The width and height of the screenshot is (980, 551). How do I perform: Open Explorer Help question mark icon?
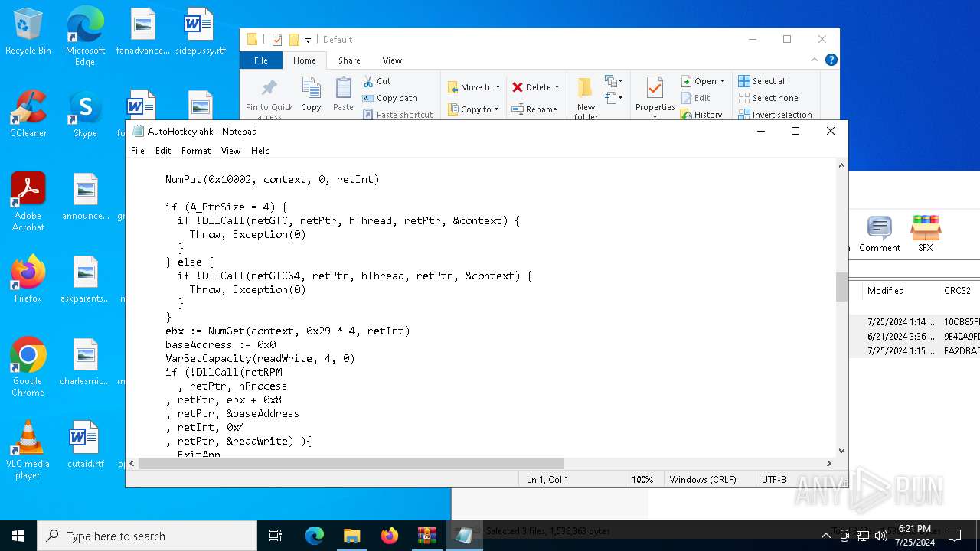pos(831,60)
